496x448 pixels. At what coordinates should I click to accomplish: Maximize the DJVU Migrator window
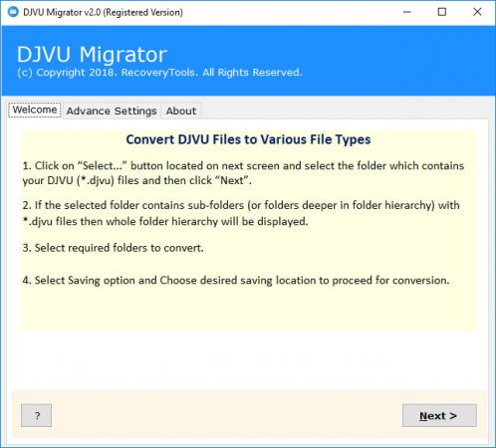(442, 12)
